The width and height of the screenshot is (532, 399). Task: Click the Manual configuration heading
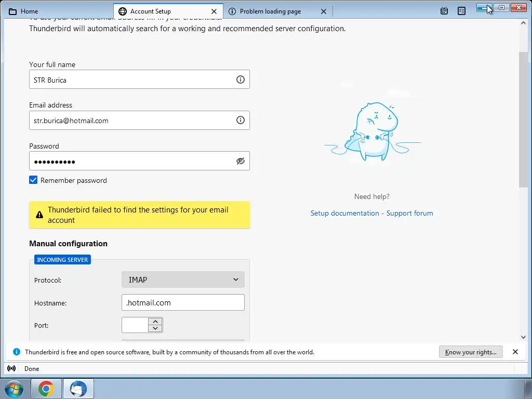[68, 243]
